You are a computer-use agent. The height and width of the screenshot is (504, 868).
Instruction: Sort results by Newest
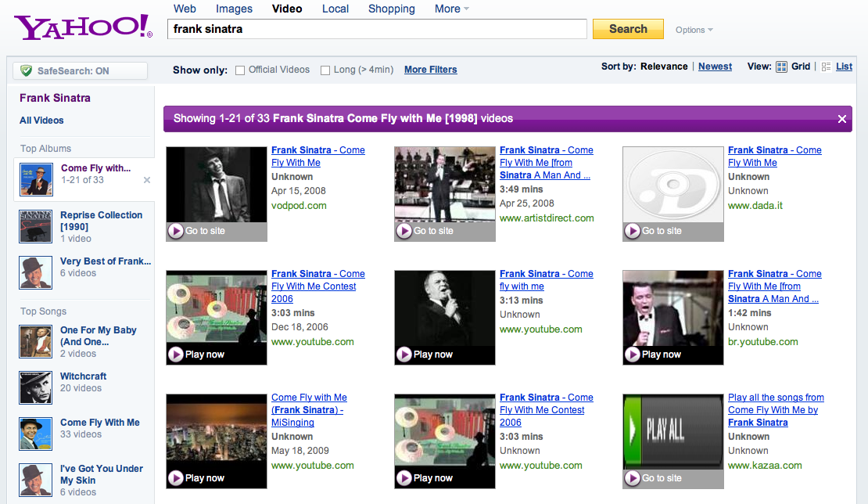[x=715, y=67]
